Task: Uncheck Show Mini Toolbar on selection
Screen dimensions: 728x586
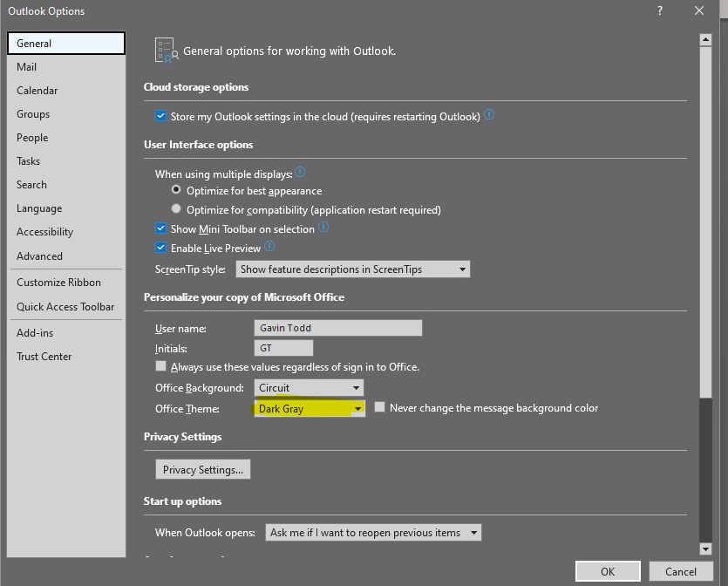Action: pyautogui.click(x=160, y=228)
